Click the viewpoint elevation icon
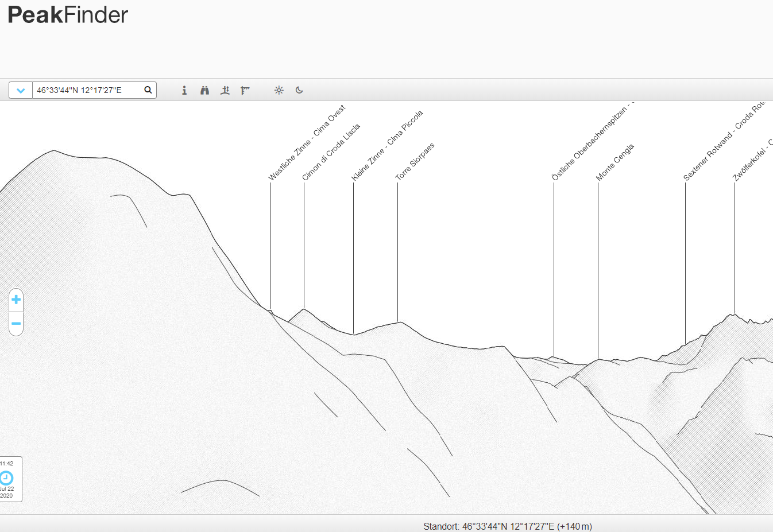The height and width of the screenshot is (532, 773). click(x=225, y=90)
